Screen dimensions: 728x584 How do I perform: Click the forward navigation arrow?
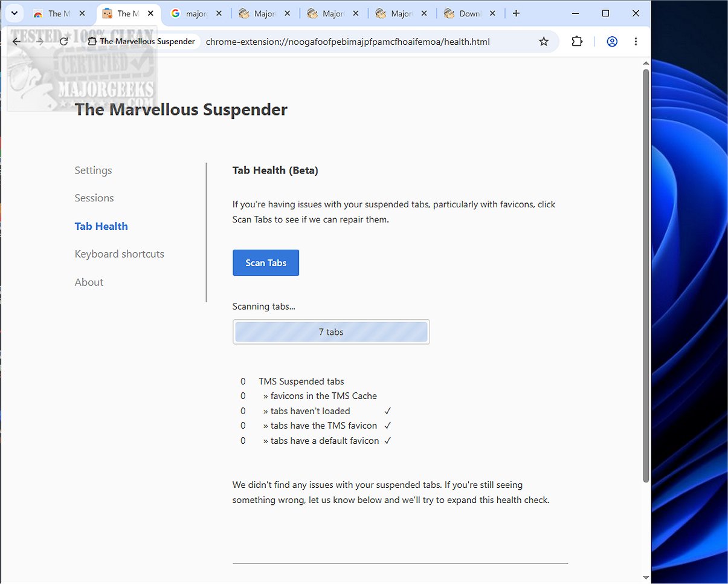[40, 42]
